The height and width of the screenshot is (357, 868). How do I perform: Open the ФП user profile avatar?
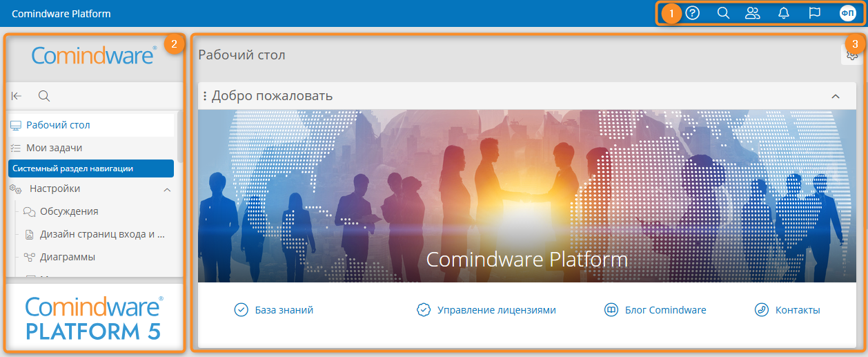pyautogui.click(x=847, y=13)
